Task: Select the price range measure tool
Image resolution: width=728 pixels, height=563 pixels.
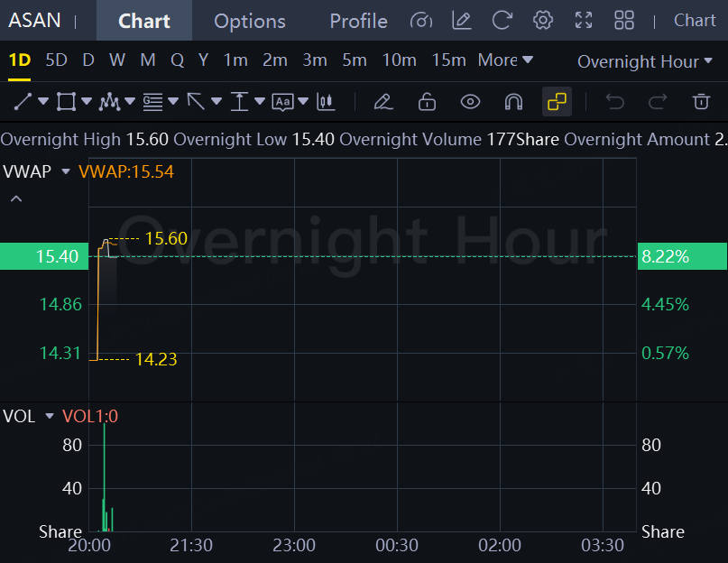Action: tap(239, 102)
